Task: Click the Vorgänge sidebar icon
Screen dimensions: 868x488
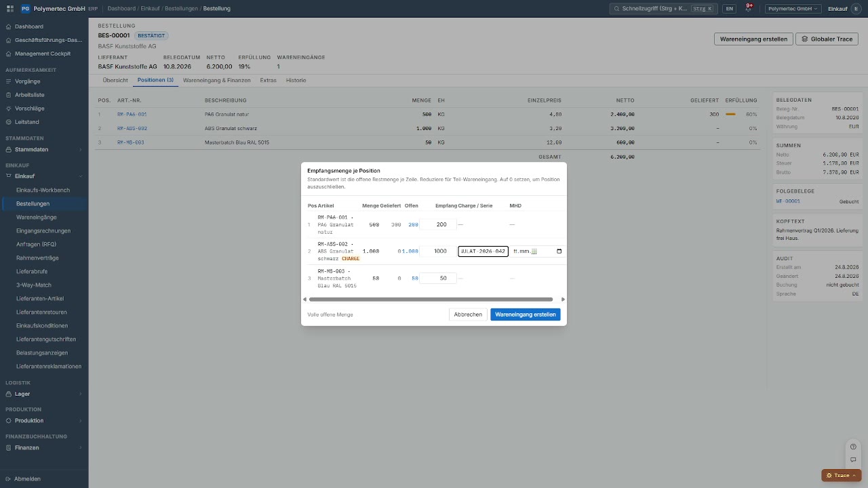Action: [8, 81]
